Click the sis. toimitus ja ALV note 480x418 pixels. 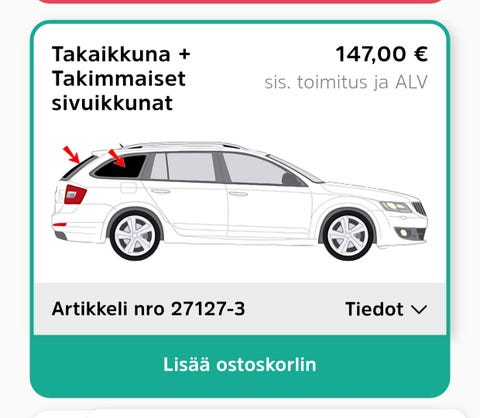pyautogui.click(x=346, y=83)
